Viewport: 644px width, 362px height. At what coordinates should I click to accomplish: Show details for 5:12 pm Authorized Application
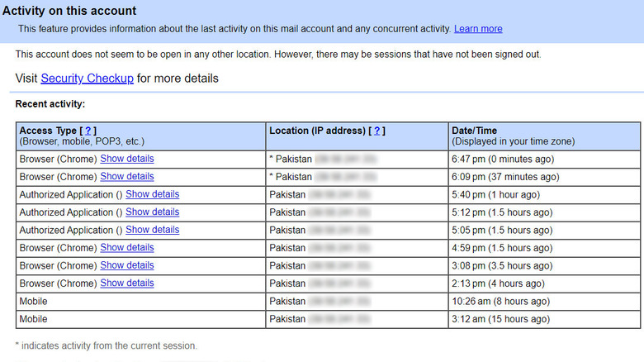[152, 212]
